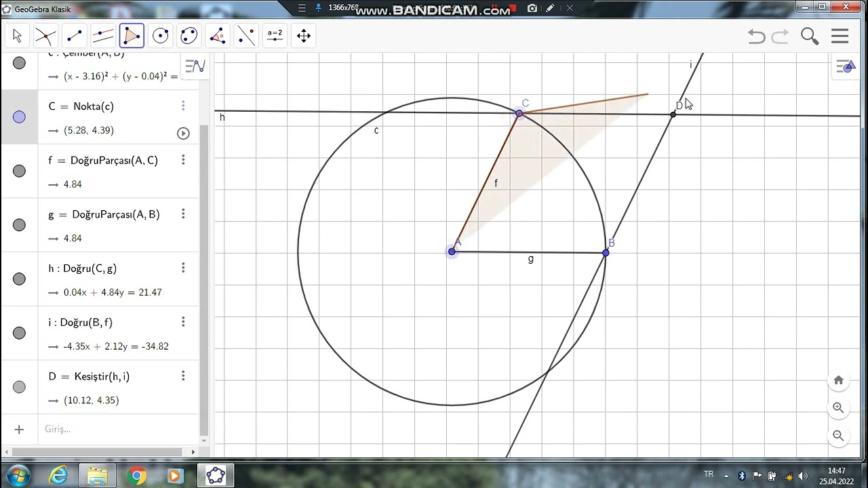Viewport: 868px width, 488px height.
Task: Open Google Chrome from the taskbar
Action: coord(136,476)
